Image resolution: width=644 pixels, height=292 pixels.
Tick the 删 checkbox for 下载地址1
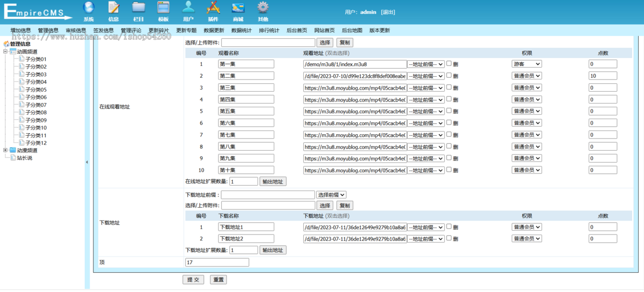(449, 227)
